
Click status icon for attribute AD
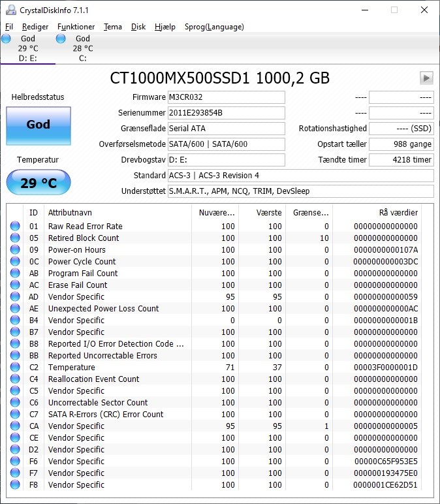tap(15, 296)
